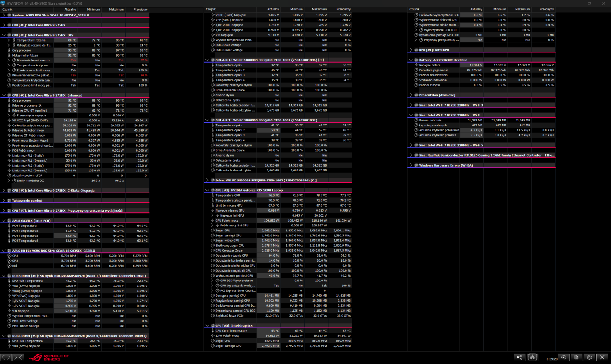Open the remote sharing network icon
This screenshot has height=364, width=611.
(x=519, y=357)
